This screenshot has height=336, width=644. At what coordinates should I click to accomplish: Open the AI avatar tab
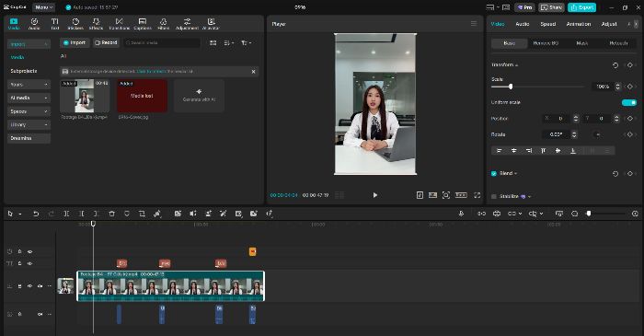tap(211, 24)
